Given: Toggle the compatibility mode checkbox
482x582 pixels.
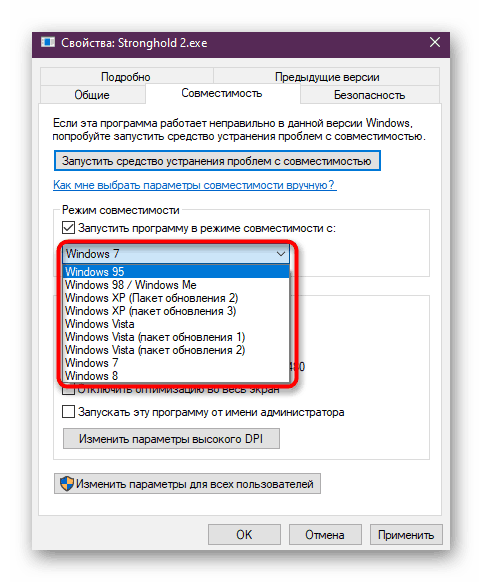Looking at the screenshot, I should (68, 228).
